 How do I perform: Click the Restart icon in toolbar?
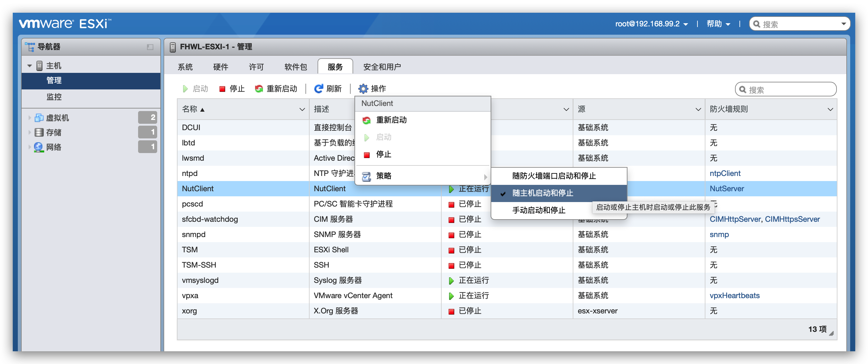click(x=259, y=89)
